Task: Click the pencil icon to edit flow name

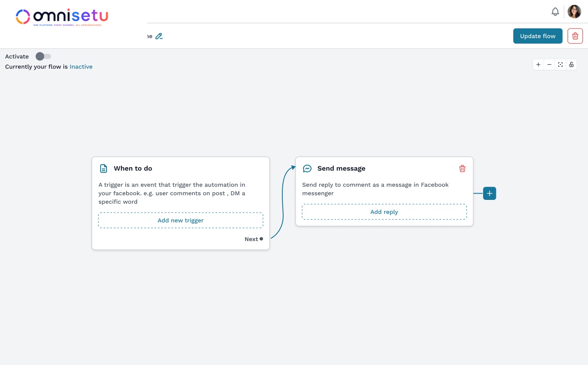Action: (159, 36)
